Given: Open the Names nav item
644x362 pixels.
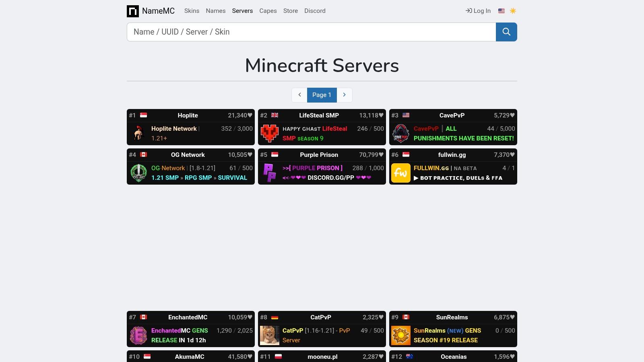Looking at the screenshot, I should pyautogui.click(x=216, y=11).
